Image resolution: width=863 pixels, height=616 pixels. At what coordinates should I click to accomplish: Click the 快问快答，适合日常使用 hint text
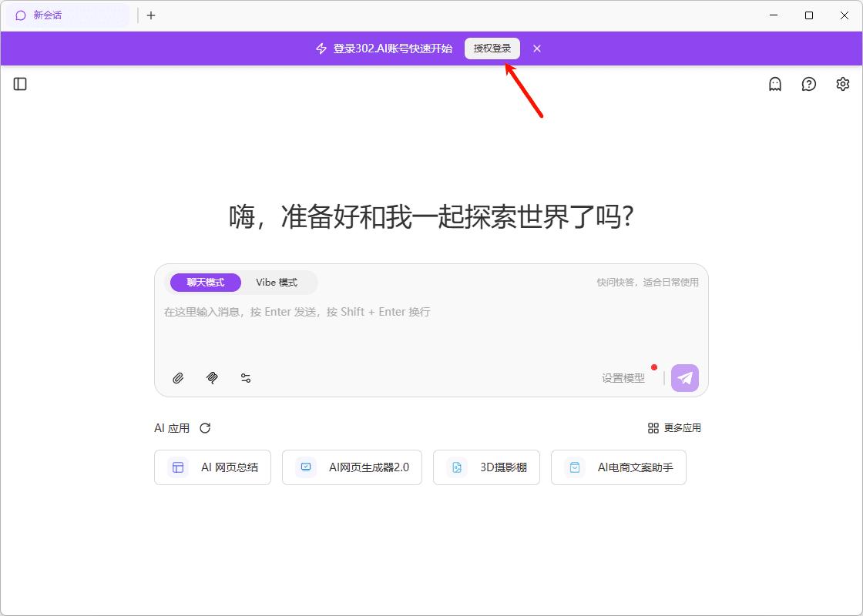coord(648,282)
